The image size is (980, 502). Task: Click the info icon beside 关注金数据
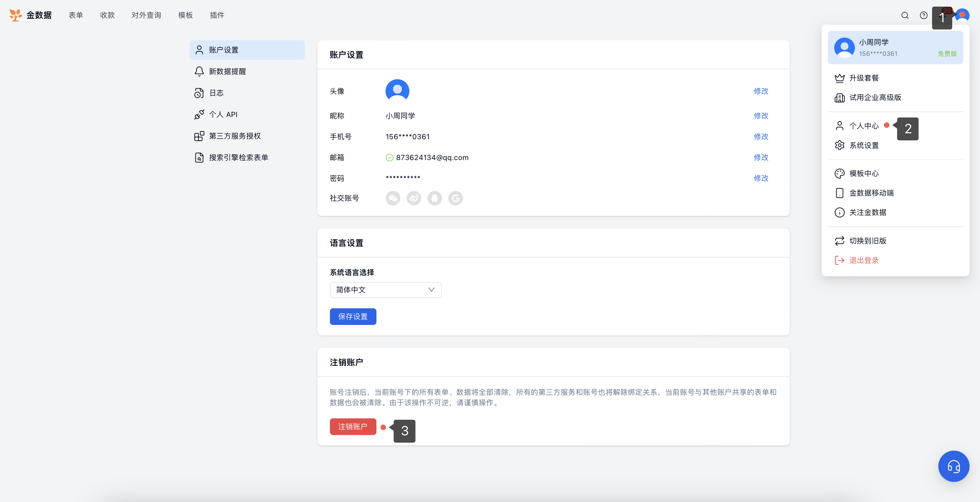pos(840,212)
